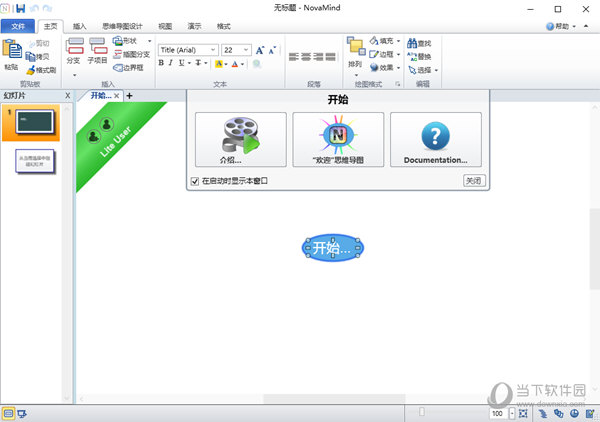Click the fit-to-window zoom icon in status bar

pos(523,413)
